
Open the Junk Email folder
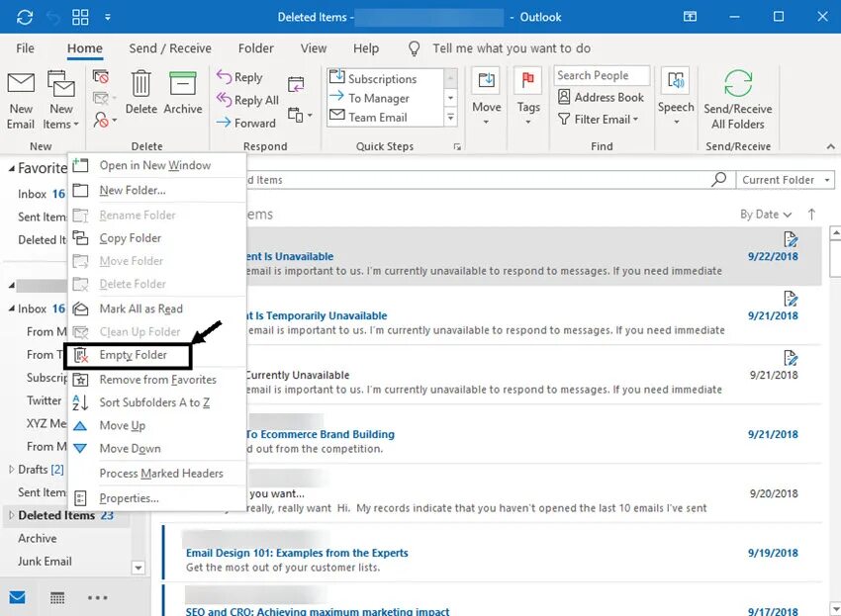45,562
